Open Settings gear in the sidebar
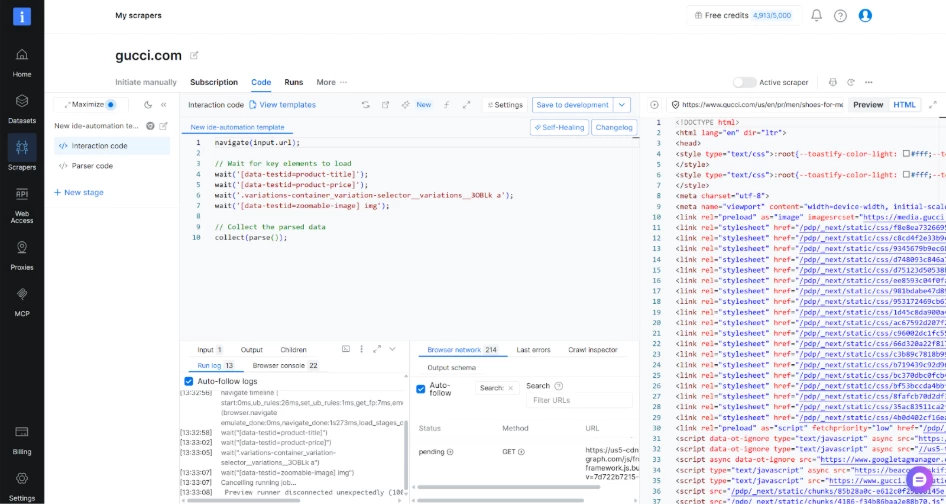946x504 pixels. click(x=22, y=478)
